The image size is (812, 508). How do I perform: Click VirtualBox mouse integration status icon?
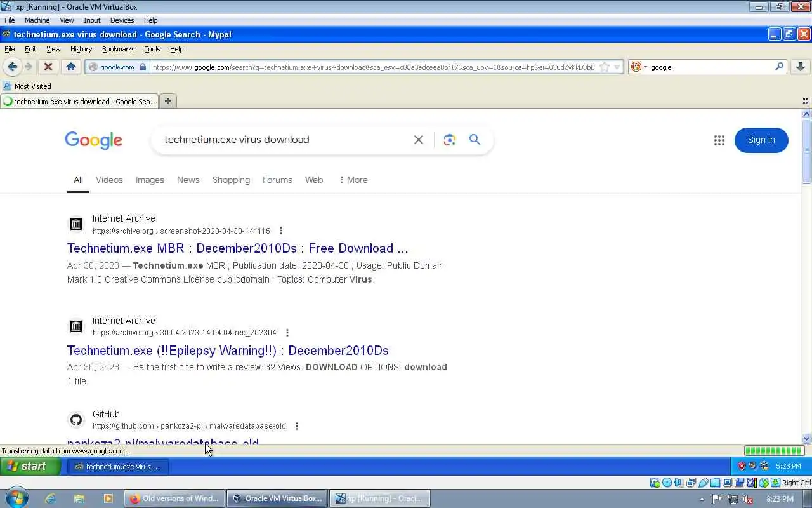tap(764, 483)
